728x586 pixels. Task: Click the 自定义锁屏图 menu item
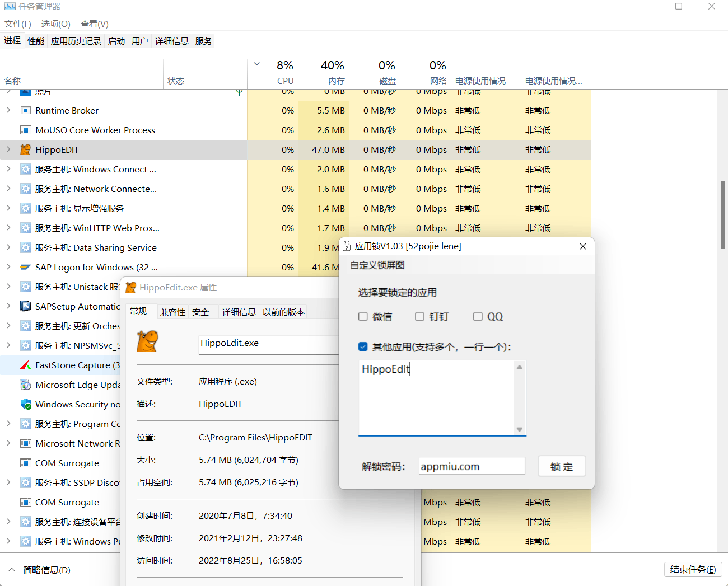coord(377,265)
